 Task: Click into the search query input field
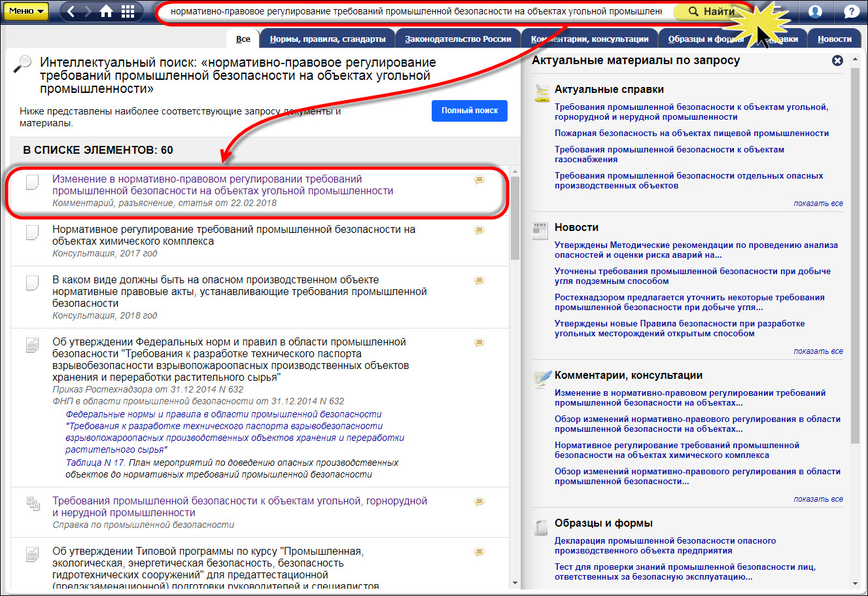(x=412, y=12)
